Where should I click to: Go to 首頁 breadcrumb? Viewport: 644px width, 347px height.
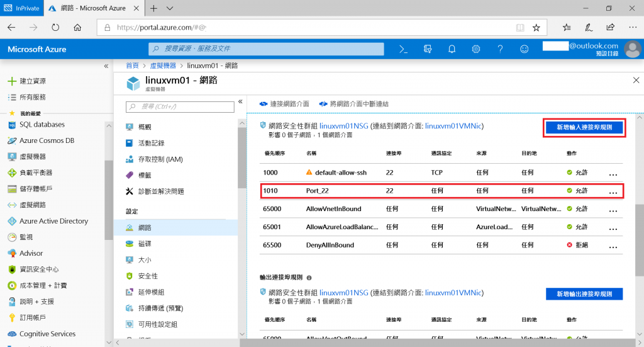(x=132, y=65)
